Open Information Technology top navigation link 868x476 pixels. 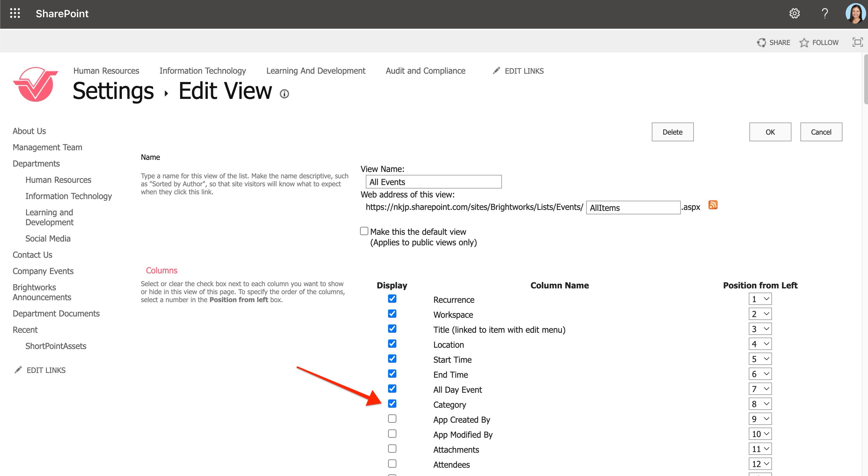tap(202, 71)
